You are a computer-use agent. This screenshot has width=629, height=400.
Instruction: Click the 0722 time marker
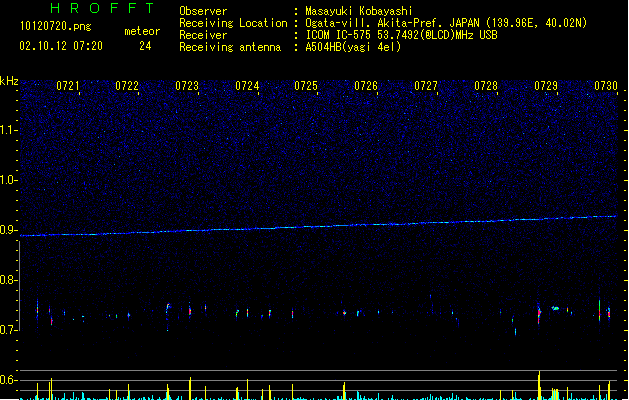[127, 86]
